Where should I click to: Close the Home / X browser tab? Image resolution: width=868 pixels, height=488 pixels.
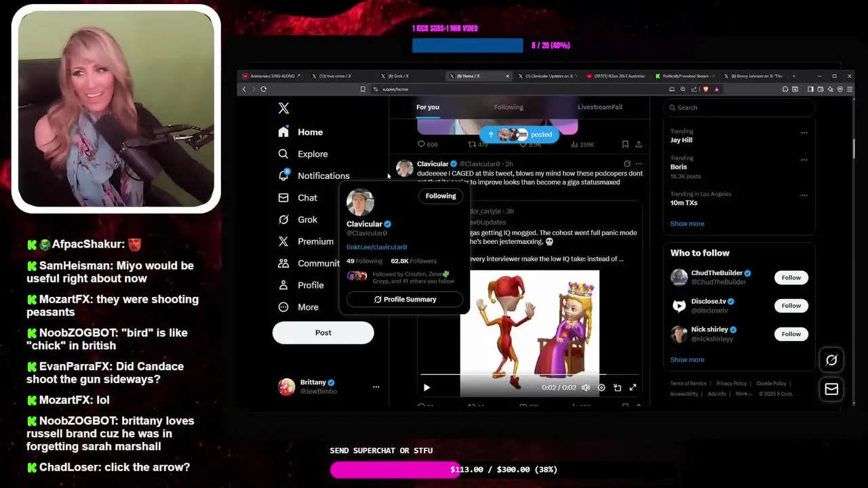coord(507,76)
